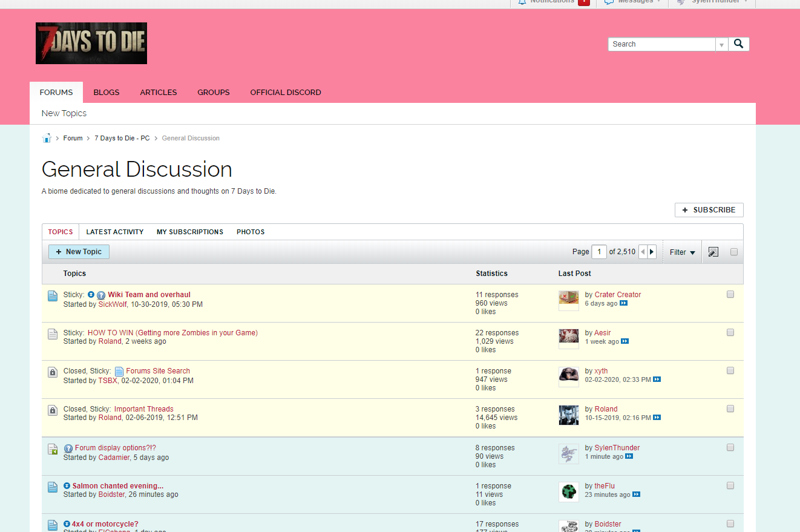
Task: Click lock icon on Forums Site Search row
Action: pyautogui.click(x=53, y=372)
